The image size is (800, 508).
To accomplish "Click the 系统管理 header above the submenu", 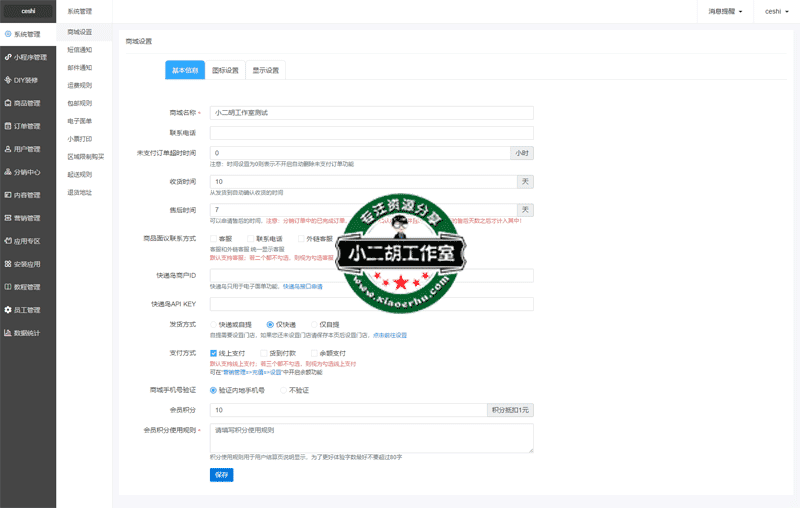I will coord(80,11).
